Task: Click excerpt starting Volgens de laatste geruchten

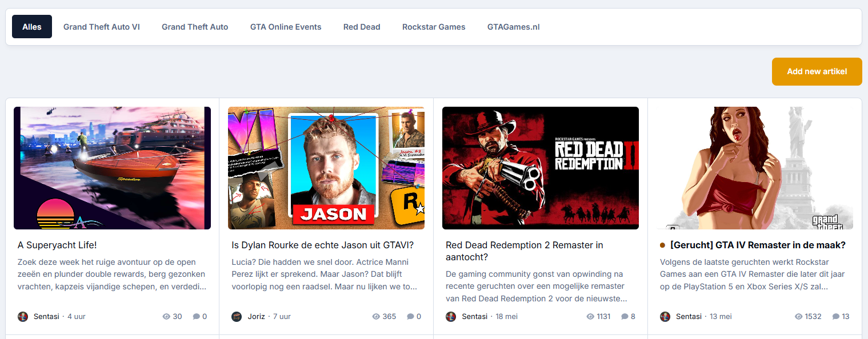Action: click(753, 275)
